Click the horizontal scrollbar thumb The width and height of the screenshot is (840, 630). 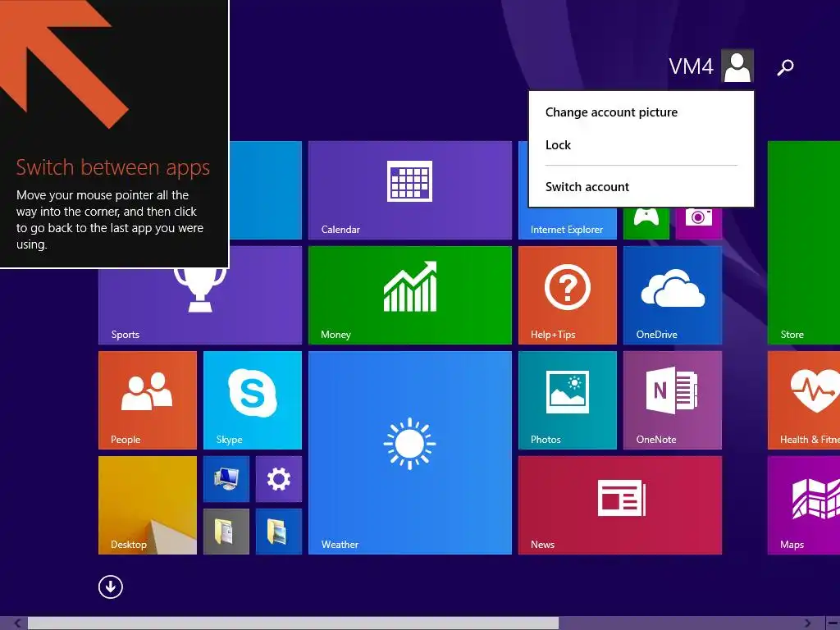(x=293, y=623)
